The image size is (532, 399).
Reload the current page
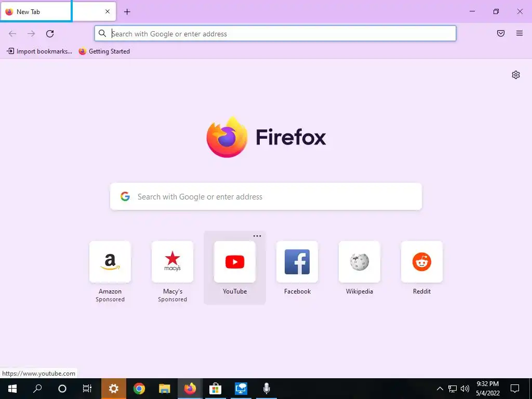pos(50,34)
